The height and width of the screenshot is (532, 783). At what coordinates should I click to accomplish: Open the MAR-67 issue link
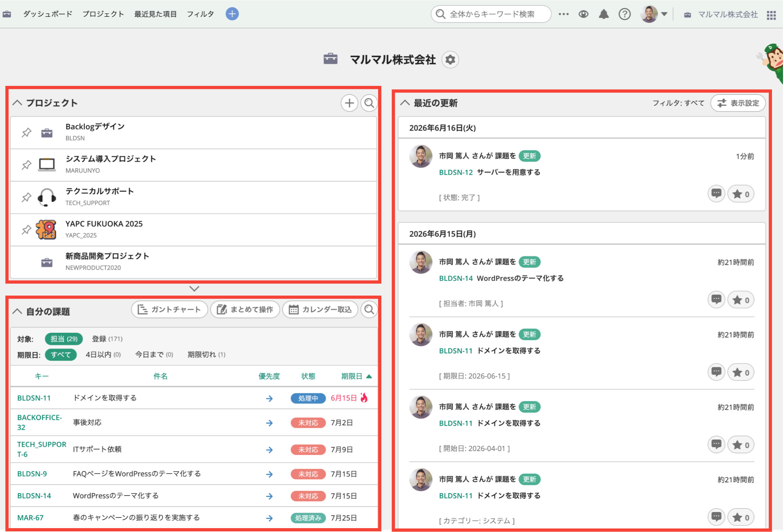click(30, 517)
